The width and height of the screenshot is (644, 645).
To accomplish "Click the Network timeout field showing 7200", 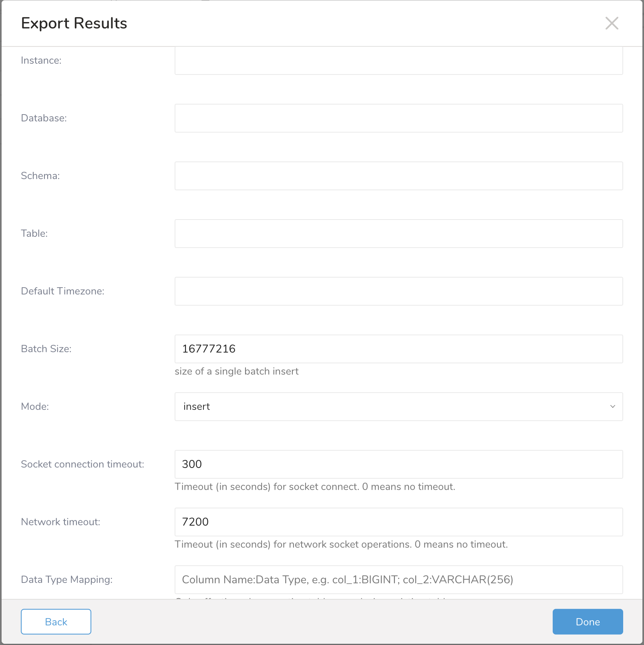I will (398, 522).
